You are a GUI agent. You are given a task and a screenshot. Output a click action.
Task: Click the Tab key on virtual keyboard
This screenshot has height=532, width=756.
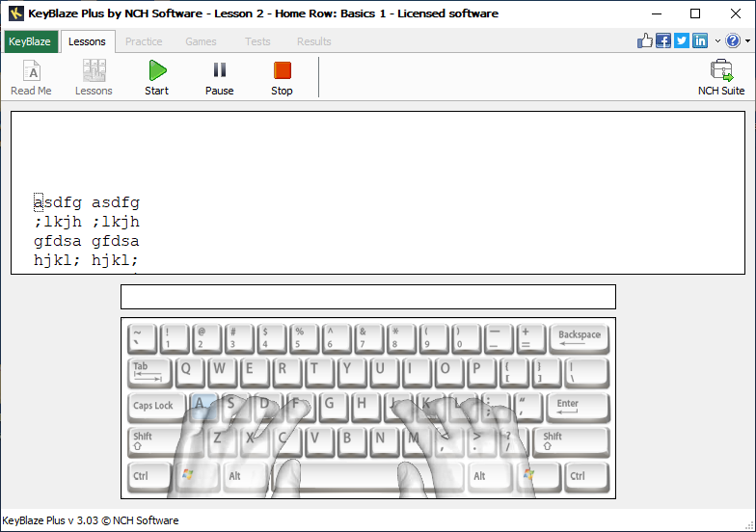(149, 372)
